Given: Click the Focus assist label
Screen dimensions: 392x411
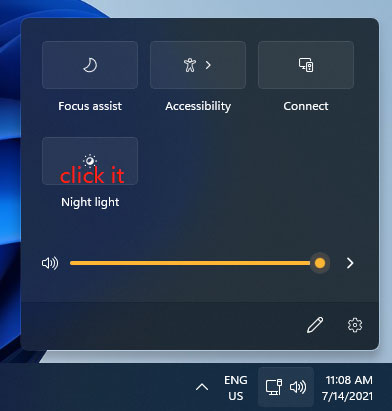Looking at the screenshot, I should 90,106.
